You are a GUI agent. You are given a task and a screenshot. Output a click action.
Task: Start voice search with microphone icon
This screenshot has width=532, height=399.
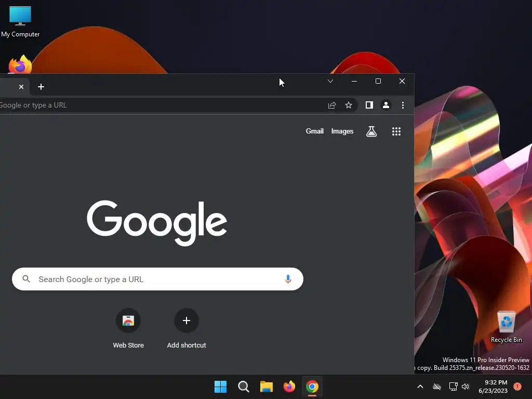click(x=288, y=279)
